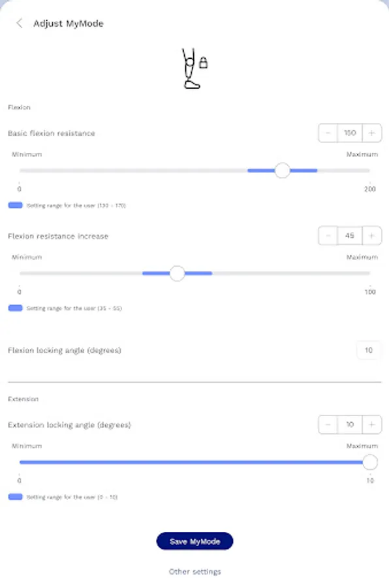Increase flexion resistance increase with plus icon
Image resolution: width=389 pixels, height=588 pixels.
click(x=371, y=235)
